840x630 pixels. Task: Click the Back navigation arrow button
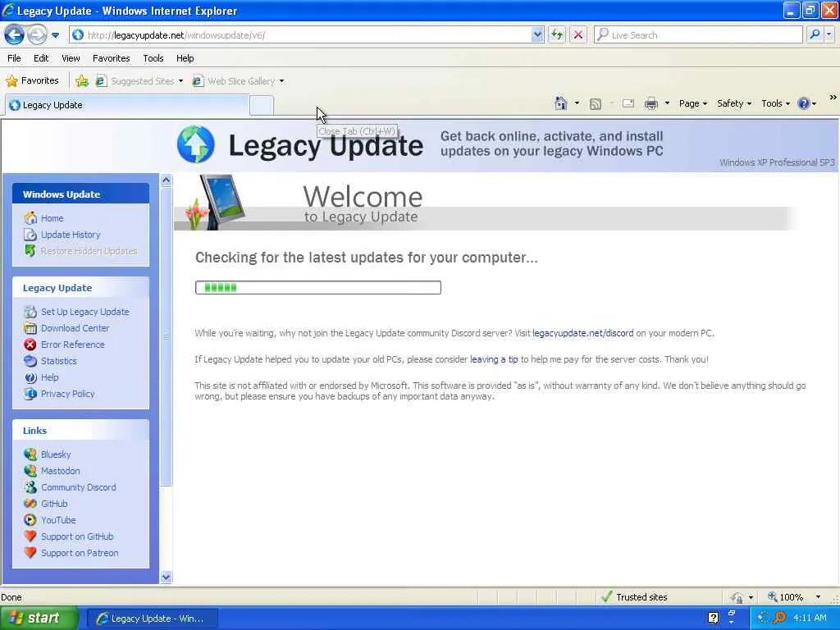15,35
